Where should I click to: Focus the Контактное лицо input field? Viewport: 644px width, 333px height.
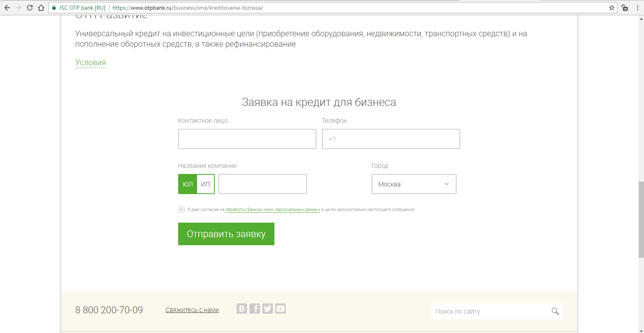[x=247, y=139]
